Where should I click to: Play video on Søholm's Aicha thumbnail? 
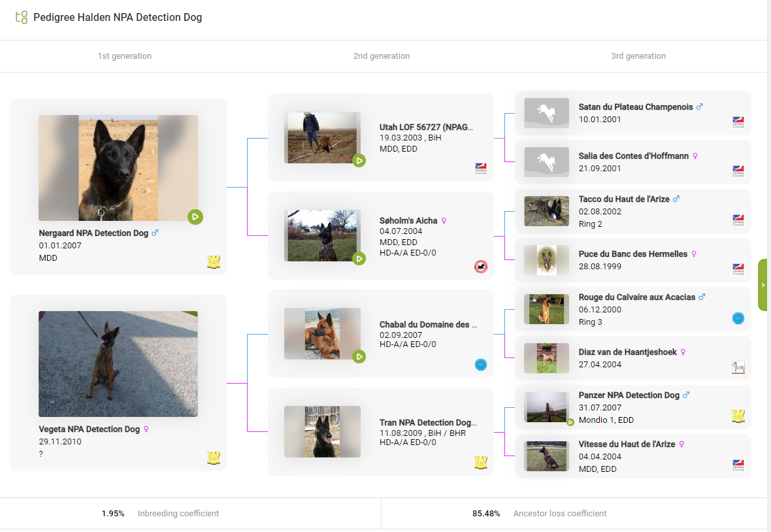(x=359, y=259)
